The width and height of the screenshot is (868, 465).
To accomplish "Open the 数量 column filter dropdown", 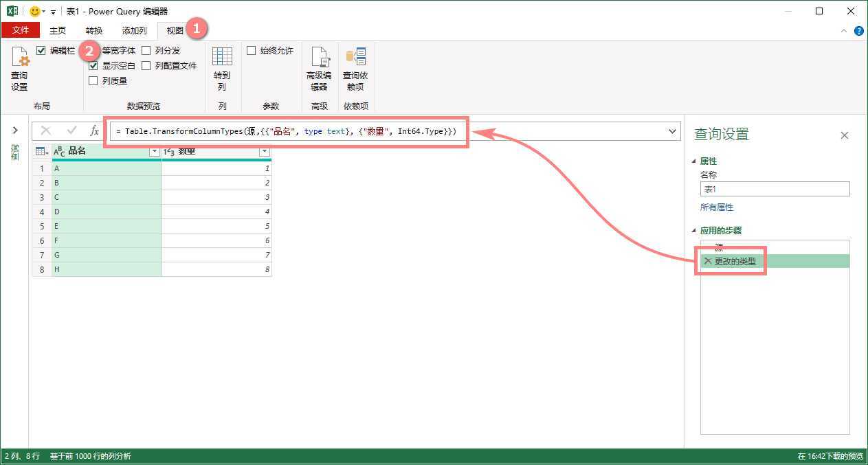I will 264,152.
